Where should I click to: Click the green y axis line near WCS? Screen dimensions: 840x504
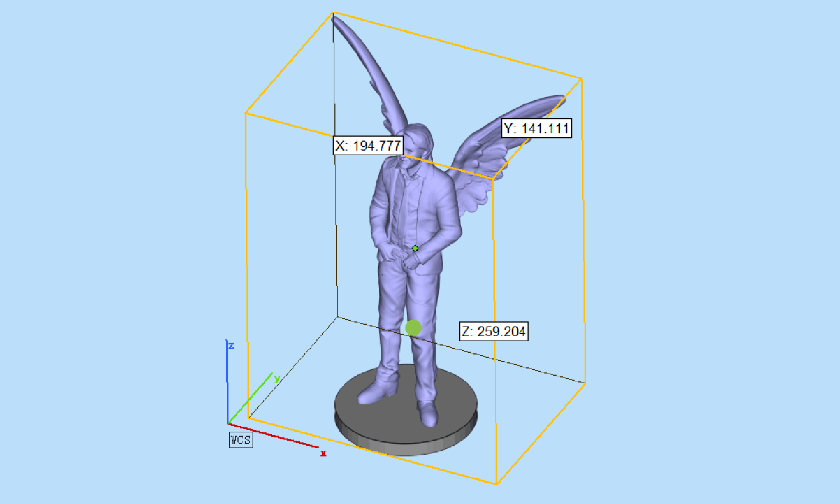[250, 399]
